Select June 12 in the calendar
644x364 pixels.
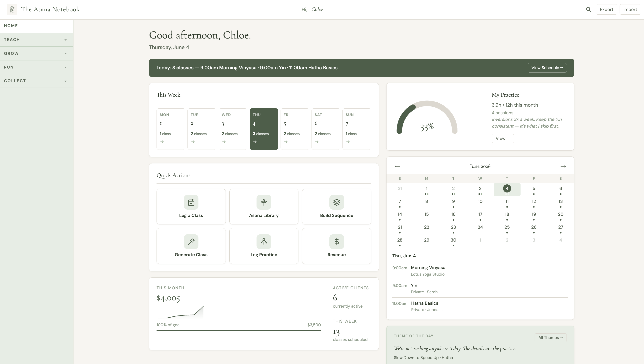[534, 203]
